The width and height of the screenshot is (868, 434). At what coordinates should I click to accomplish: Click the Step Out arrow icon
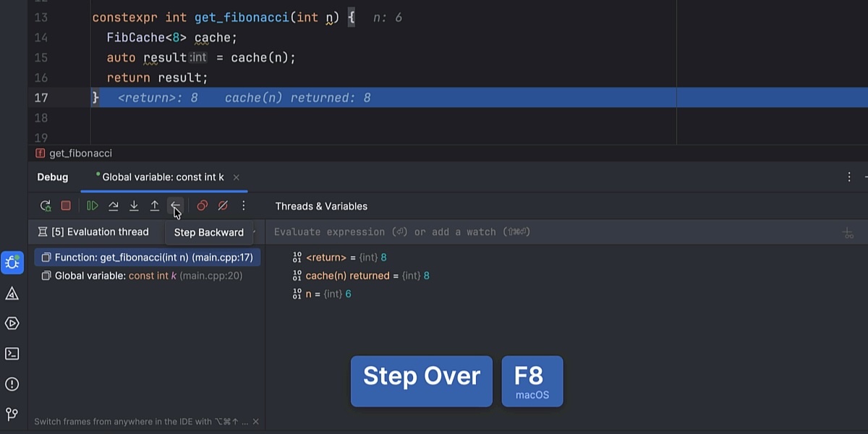[155, 206]
